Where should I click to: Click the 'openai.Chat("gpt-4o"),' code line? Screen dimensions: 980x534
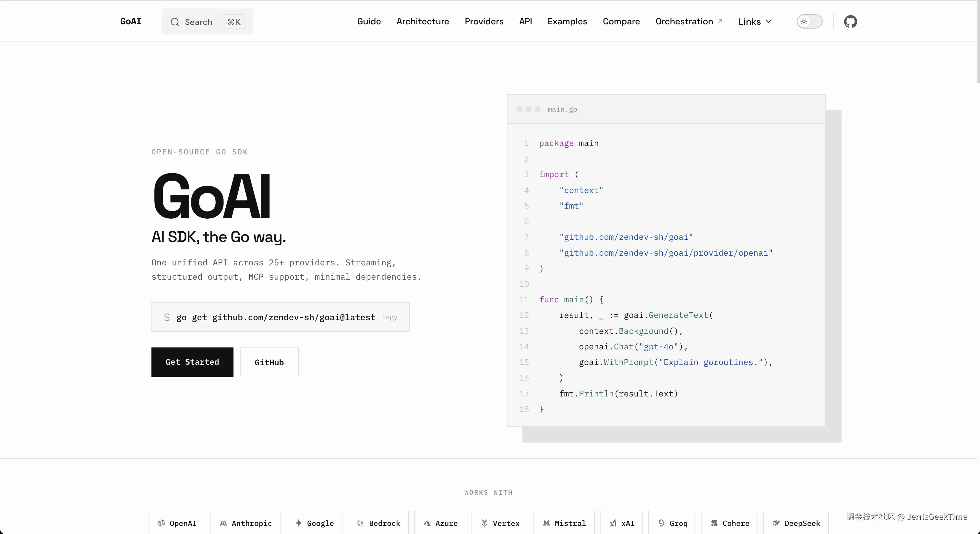pos(633,346)
